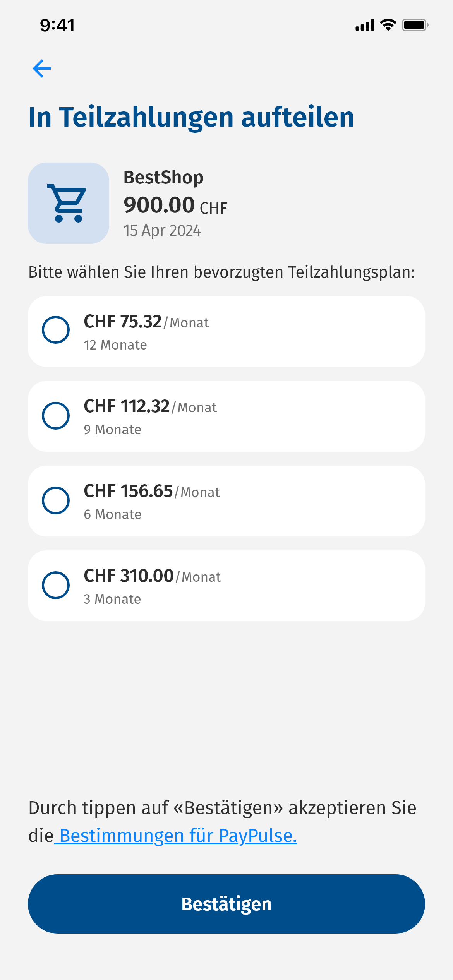Image resolution: width=453 pixels, height=980 pixels.
Task: Tap the cellular signal strength icon
Action: (365, 25)
